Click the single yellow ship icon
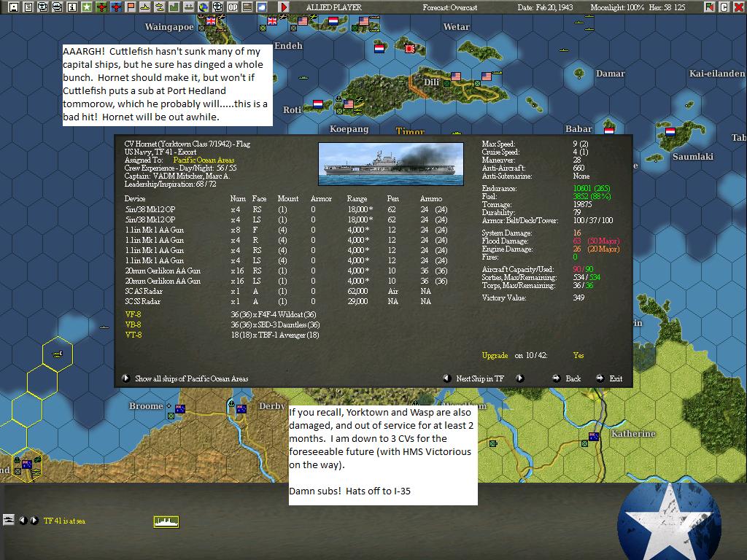Screen dimensions: 747x560 click(145, 7)
